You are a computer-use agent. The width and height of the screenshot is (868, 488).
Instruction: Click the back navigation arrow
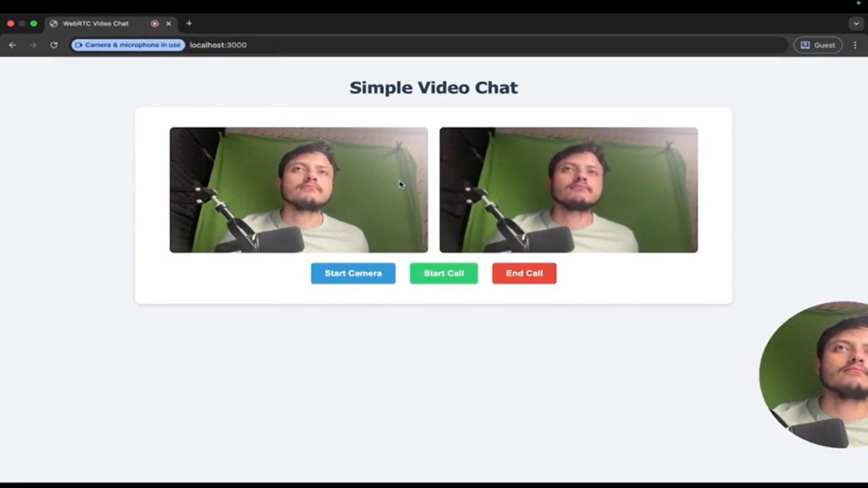coord(12,45)
